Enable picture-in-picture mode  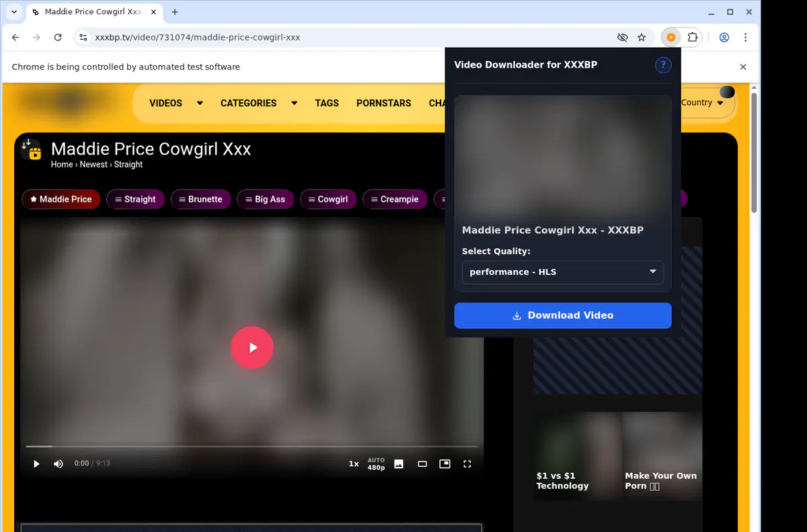[x=445, y=464]
